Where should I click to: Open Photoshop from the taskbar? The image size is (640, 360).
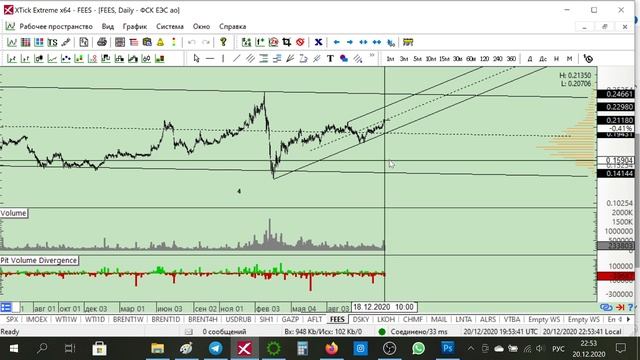pos(447,349)
